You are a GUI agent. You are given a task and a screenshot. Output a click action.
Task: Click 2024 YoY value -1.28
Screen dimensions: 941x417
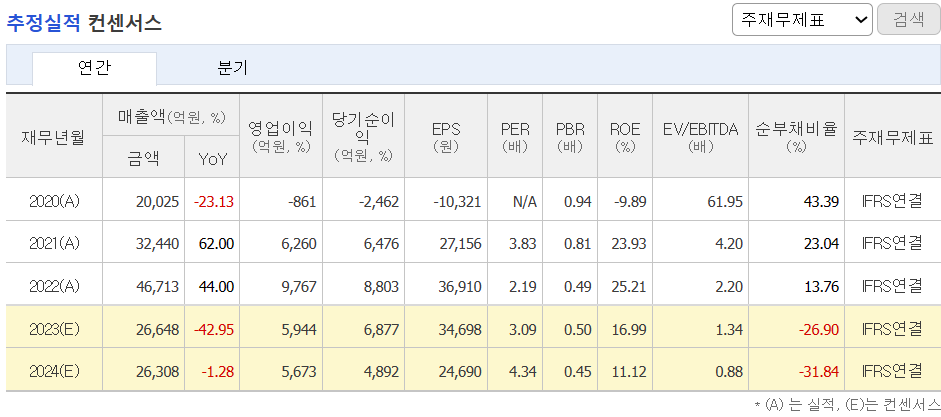[x=217, y=372]
